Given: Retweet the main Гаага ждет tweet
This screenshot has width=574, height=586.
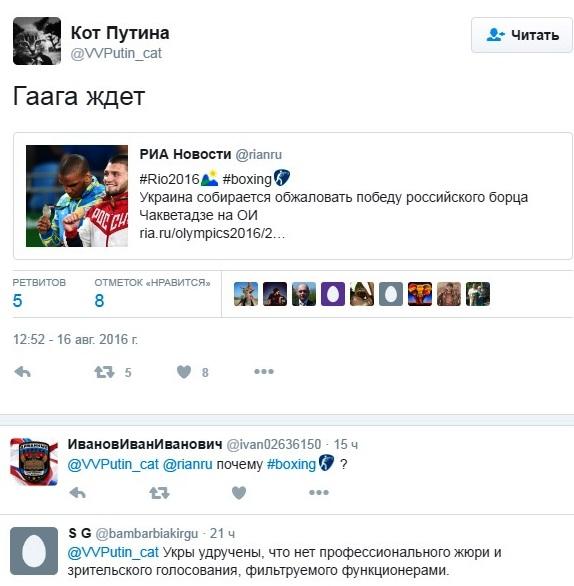Looking at the screenshot, I should click(104, 372).
